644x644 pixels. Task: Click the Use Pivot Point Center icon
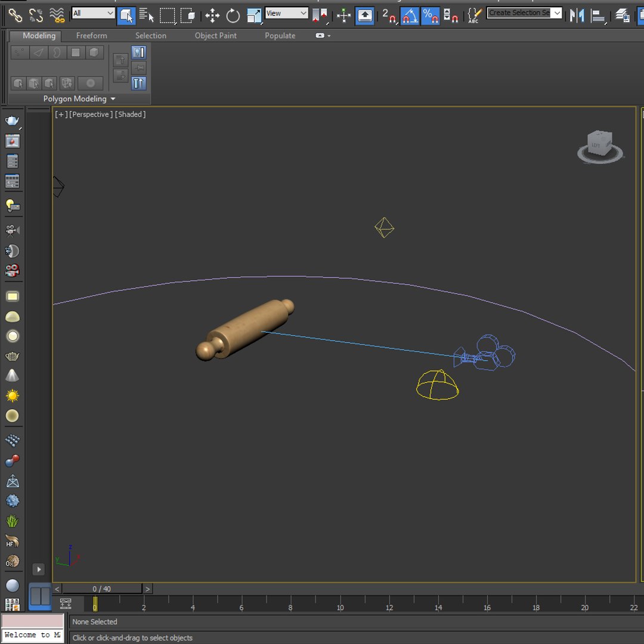(x=320, y=16)
